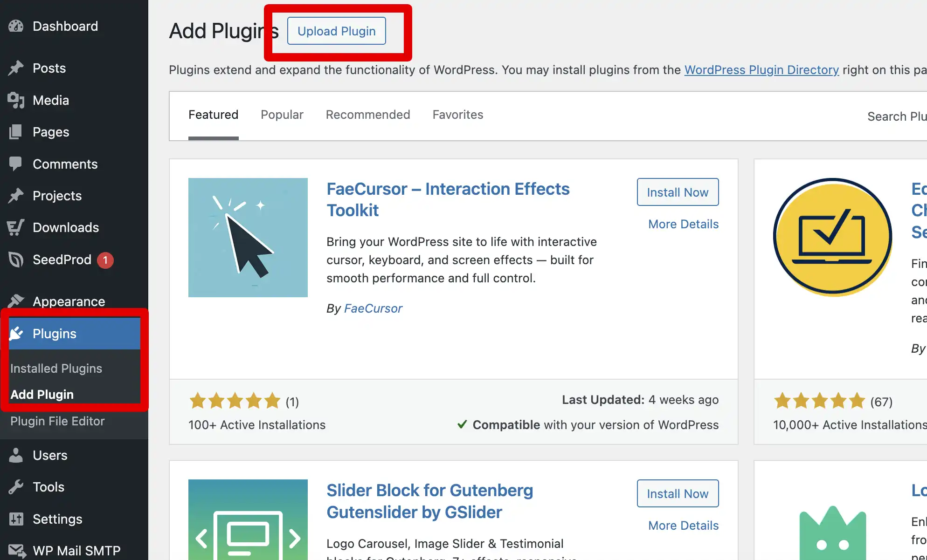Open the Appearance menu
The width and height of the screenshot is (927, 560).
[x=69, y=301]
